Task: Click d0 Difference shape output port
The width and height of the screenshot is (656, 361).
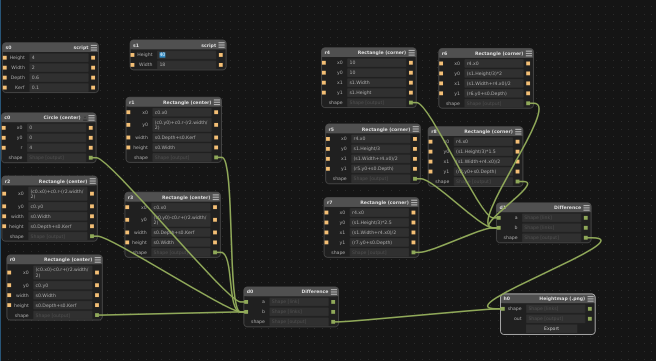Action: coord(333,322)
